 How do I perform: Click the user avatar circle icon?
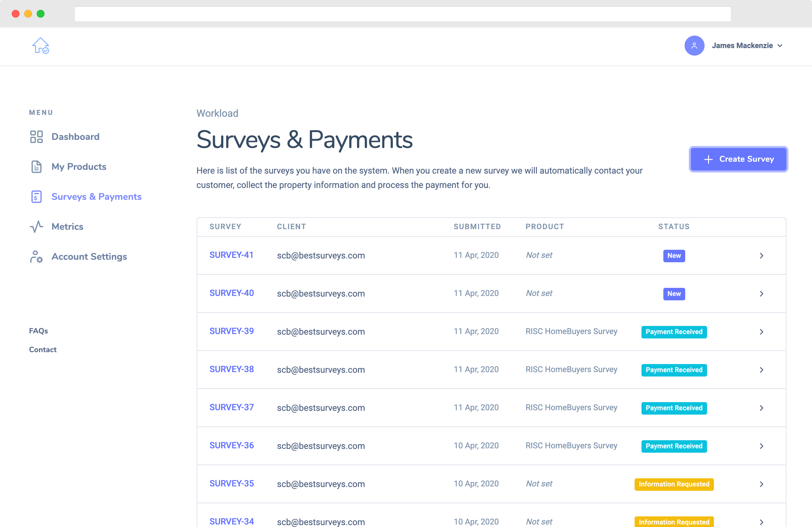(694, 45)
